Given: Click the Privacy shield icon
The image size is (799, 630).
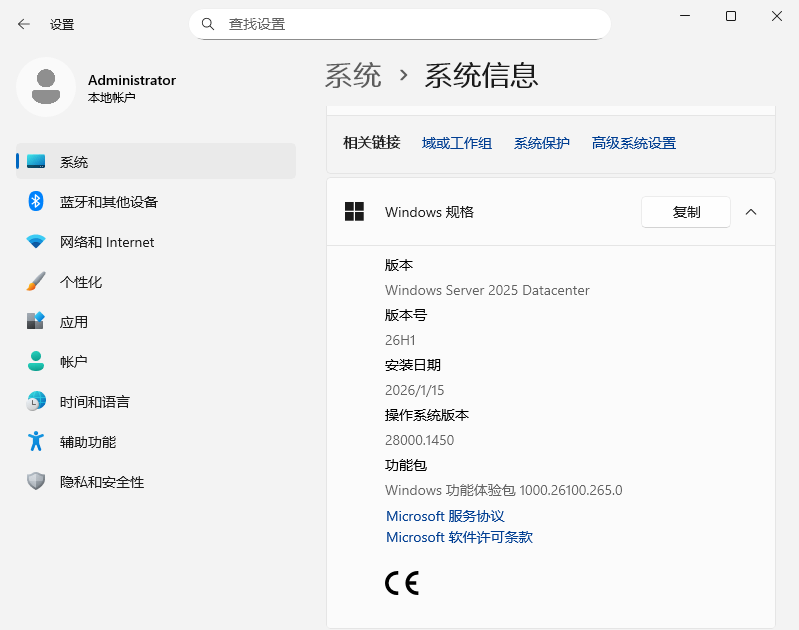Looking at the screenshot, I should point(36,481).
